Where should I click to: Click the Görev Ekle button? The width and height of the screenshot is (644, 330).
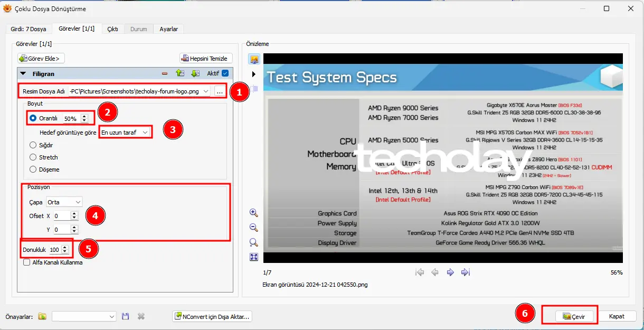tap(41, 58)
